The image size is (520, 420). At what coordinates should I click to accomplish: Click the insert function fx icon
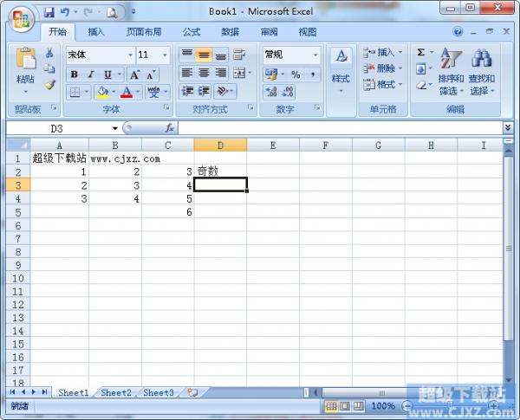[x=169, y=127]
